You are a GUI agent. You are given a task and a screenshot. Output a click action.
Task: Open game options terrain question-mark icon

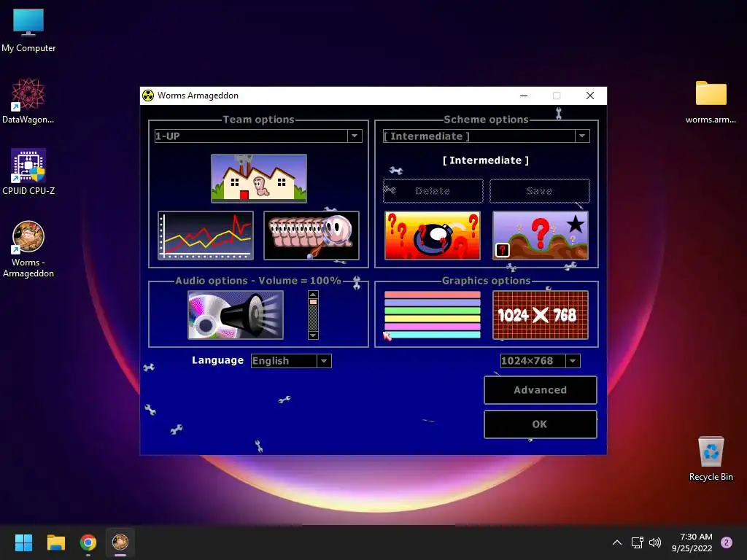[x=541, y=236]
